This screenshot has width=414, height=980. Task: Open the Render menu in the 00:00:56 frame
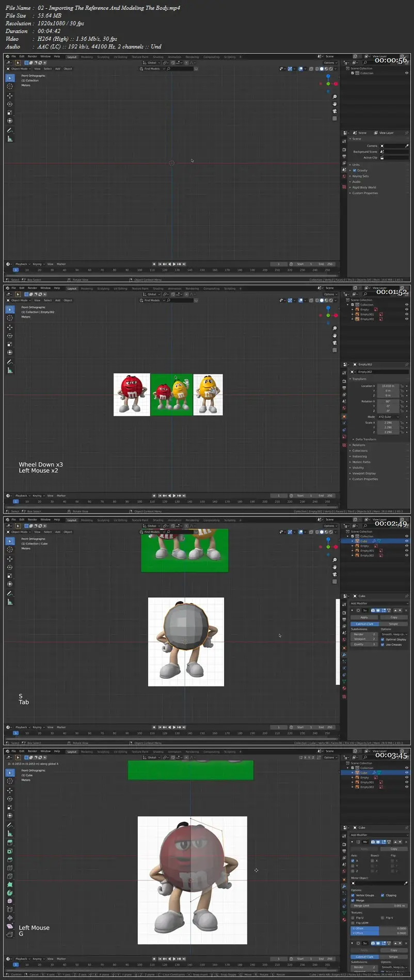point(32,56)
